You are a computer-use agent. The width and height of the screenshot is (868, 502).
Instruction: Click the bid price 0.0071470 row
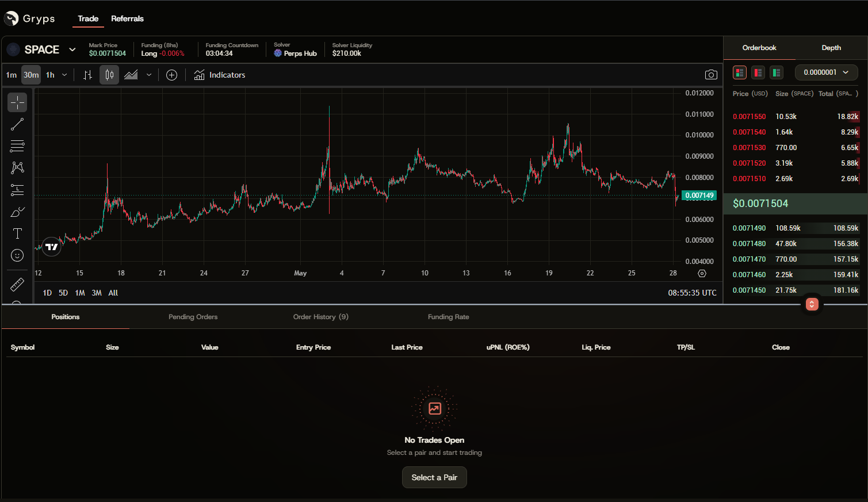pos(796,259)
